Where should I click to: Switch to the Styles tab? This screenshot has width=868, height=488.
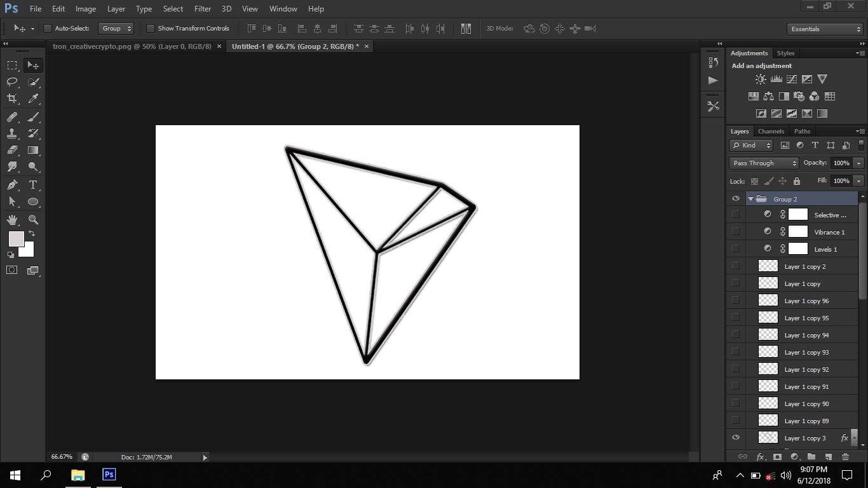tap(785, 53)
